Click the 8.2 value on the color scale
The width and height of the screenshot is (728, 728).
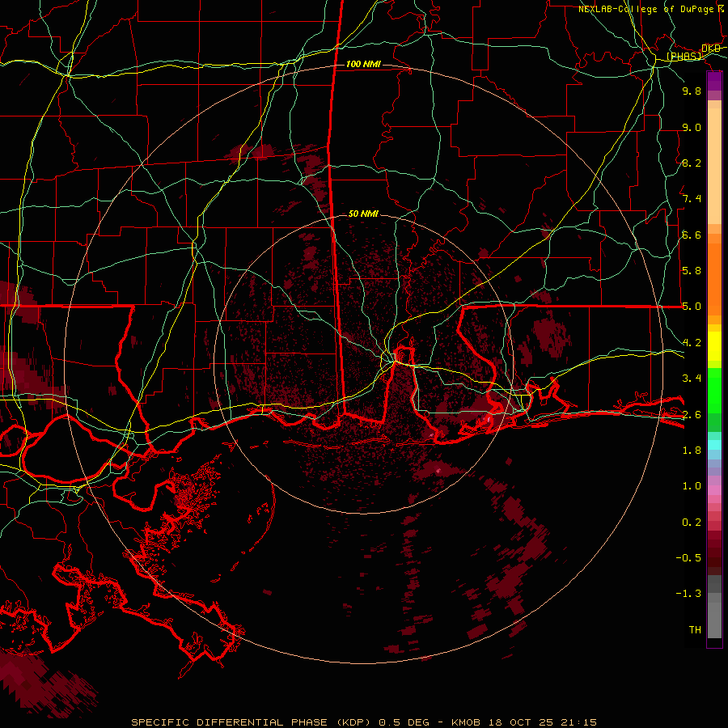692,163
